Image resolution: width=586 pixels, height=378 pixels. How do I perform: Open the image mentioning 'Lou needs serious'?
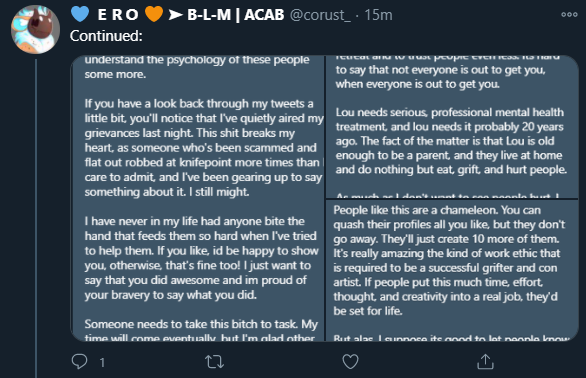tap(452, 127)
